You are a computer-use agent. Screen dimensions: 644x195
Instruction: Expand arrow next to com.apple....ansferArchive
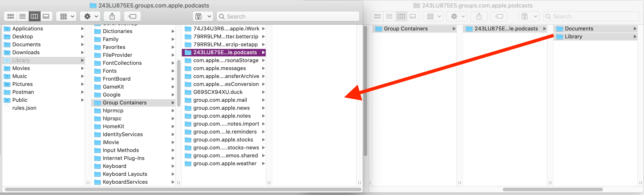263,76
